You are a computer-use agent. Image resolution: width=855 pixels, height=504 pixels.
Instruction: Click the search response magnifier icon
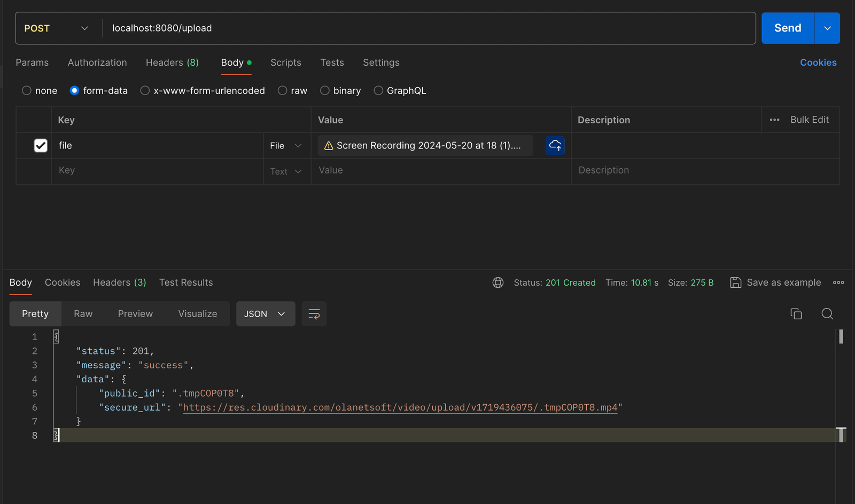point(827,314)
